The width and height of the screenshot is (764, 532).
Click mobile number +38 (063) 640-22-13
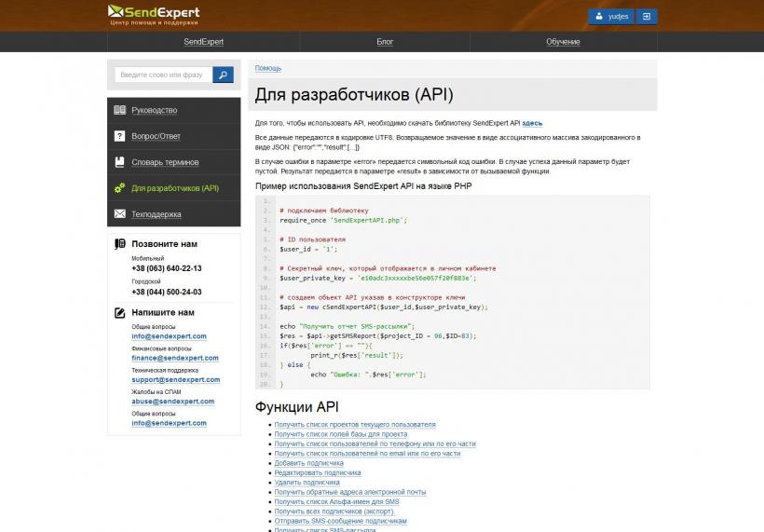pos(167,268)
